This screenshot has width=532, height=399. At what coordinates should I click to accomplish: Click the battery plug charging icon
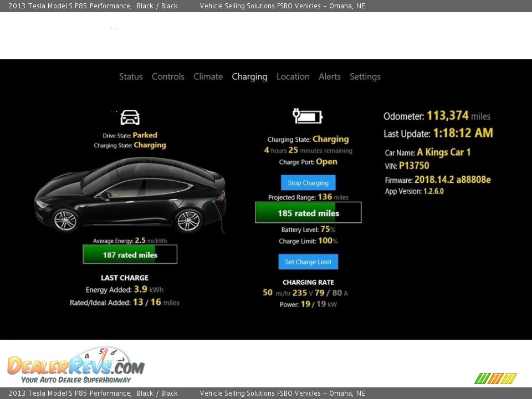[308, 116]
